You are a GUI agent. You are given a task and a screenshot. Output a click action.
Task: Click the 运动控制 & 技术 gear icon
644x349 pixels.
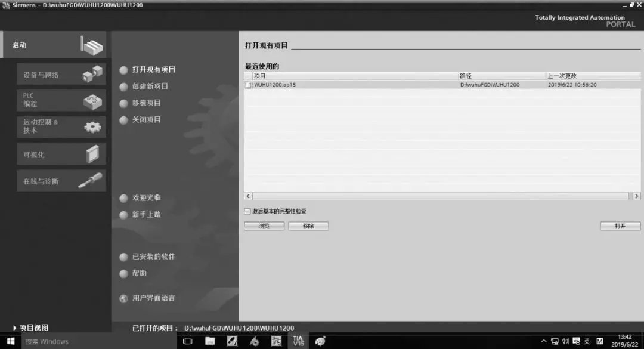92,126
